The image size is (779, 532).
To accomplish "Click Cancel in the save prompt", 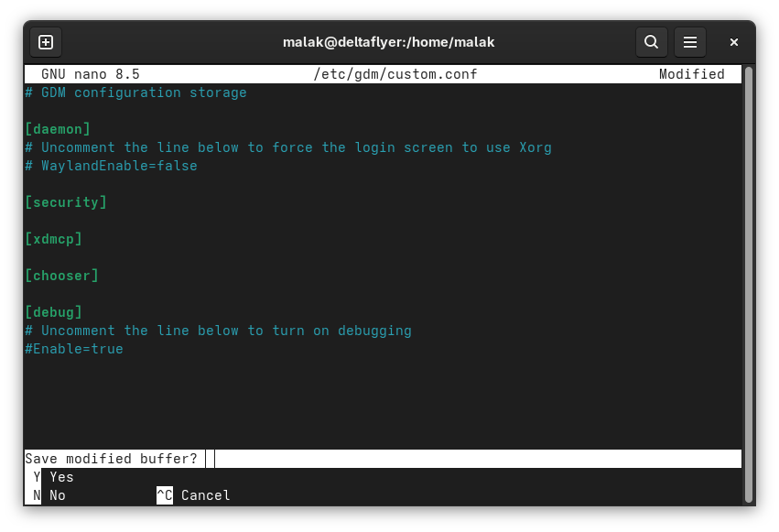I will 205,495.
